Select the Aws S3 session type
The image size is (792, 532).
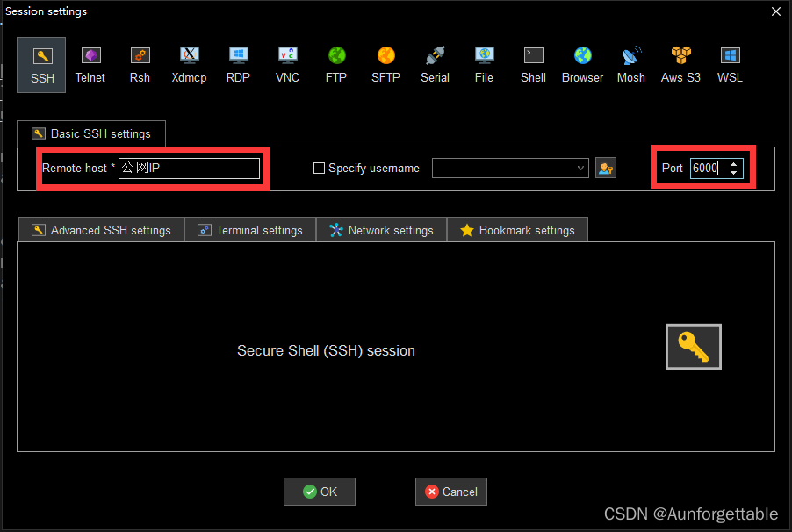pos(680,65)
